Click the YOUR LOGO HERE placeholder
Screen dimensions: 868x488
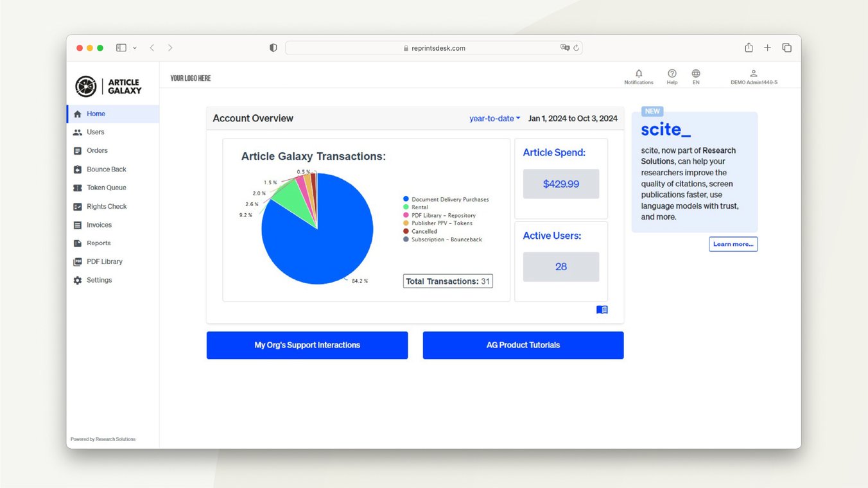pyautogui.click(x=191, y=78)
